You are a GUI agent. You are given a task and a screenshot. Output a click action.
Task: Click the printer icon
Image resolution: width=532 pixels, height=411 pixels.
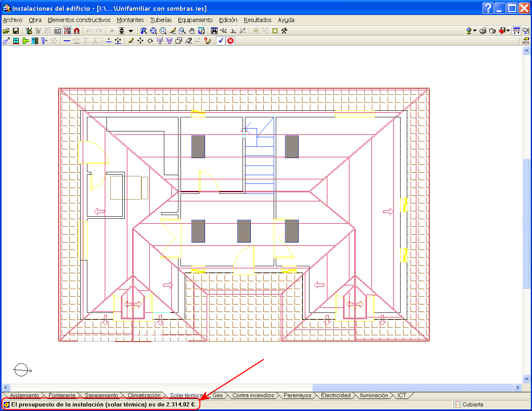click(x=483, y=31)
